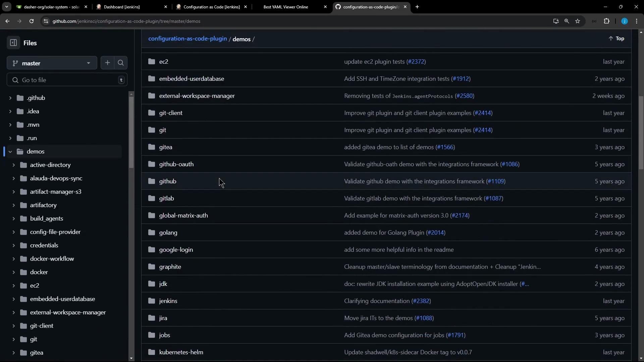Screen dimensions: 644x362
Task: Reload the page in the browser
Action: [32, 21]
